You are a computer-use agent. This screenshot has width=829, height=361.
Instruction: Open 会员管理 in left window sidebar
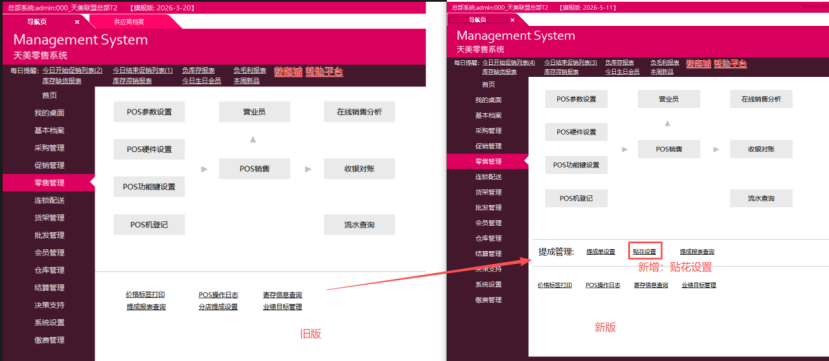49,253
